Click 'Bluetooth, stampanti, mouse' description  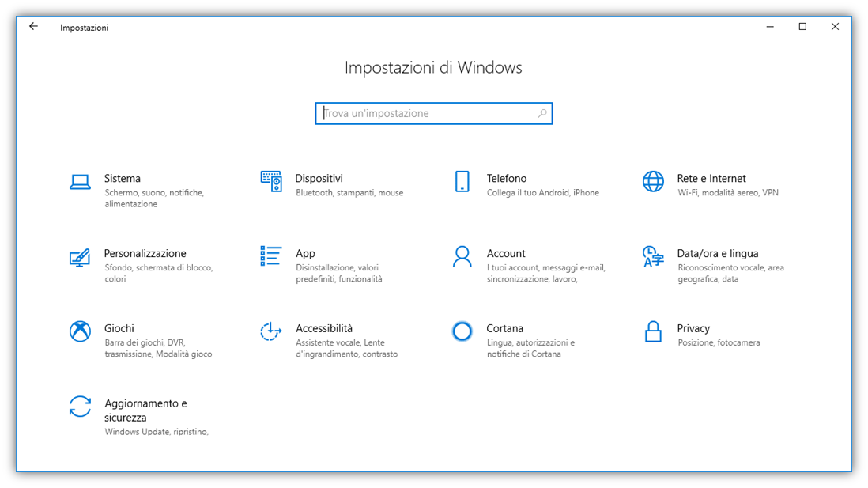[x=349, y=193]
